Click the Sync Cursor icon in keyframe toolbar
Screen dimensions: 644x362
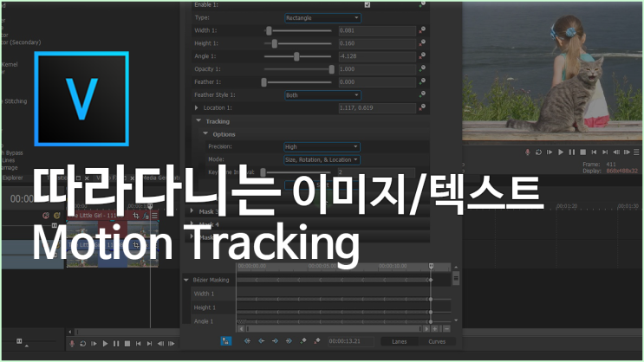coord(226,341)
